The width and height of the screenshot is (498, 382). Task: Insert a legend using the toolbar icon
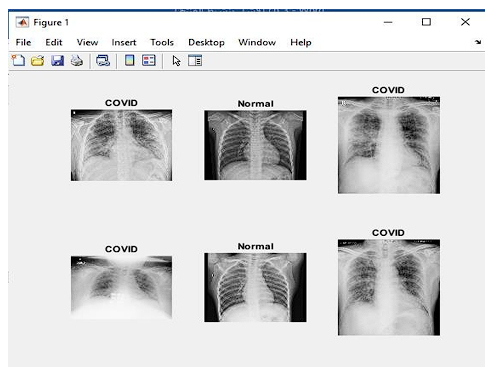[149, 61]
